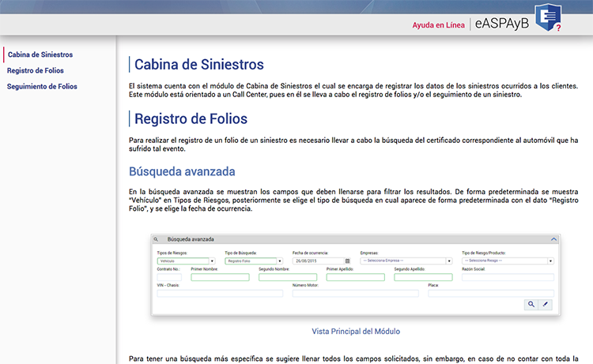Click the magnifier icon in Búsqueda avanzada header
Viewport: 593px width, 364px height.
click(x=156, y=239)
